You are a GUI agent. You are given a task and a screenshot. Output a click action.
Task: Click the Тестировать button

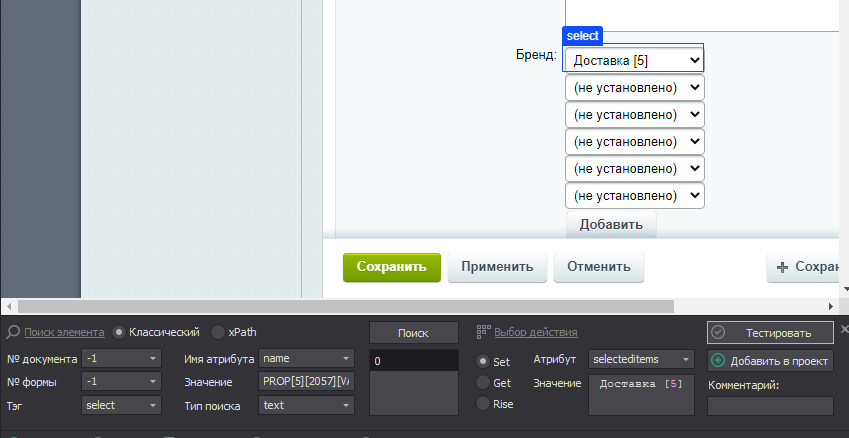pyautogui.click(x=770, y=332)
